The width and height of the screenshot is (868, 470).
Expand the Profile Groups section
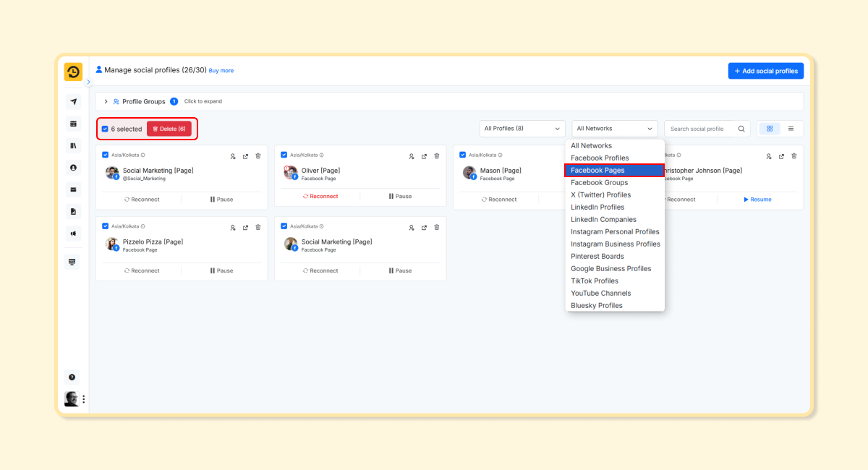[x=106, y=101]
